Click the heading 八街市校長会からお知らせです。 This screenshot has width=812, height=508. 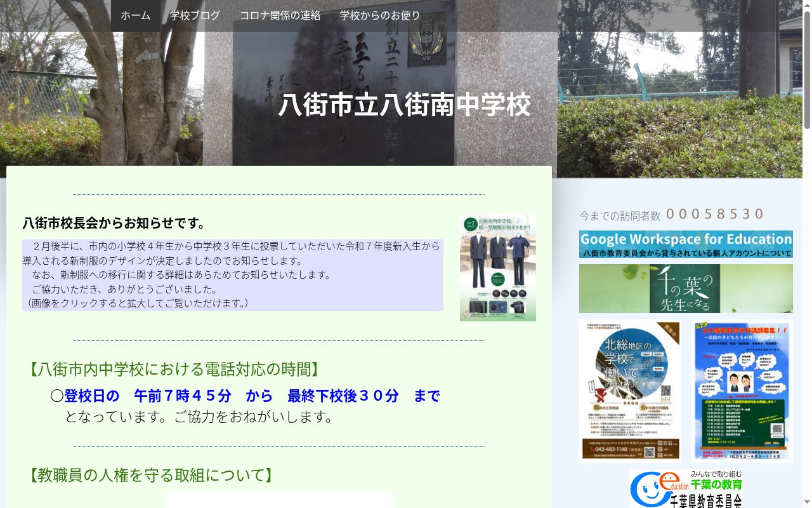115,224
